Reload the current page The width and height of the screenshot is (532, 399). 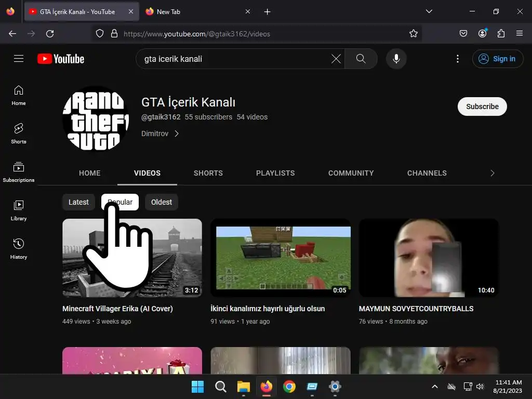point(50,34)
